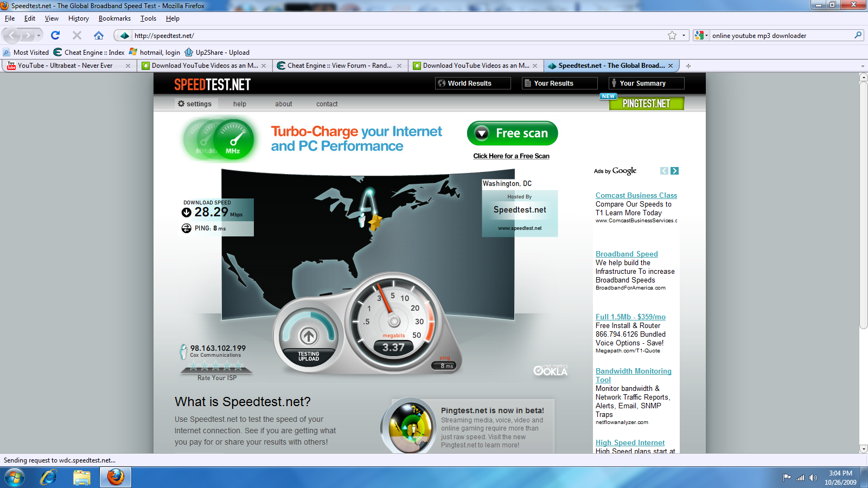This screenshot has width=868, height=488.
Task: Show the next Google ads
Action: [674, 171]
